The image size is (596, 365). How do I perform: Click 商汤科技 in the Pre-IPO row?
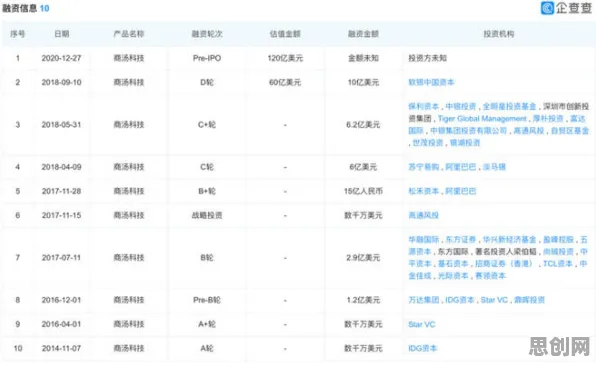tap(129, 58)
